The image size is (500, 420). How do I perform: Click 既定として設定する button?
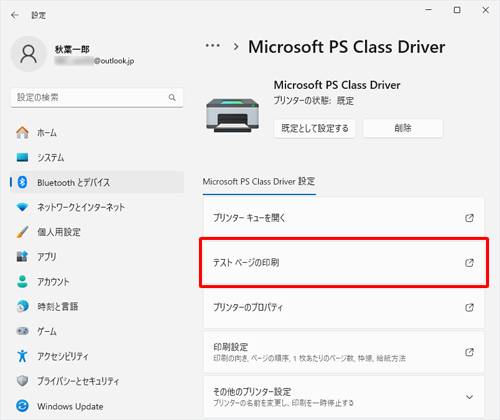[x=315, y=128]
